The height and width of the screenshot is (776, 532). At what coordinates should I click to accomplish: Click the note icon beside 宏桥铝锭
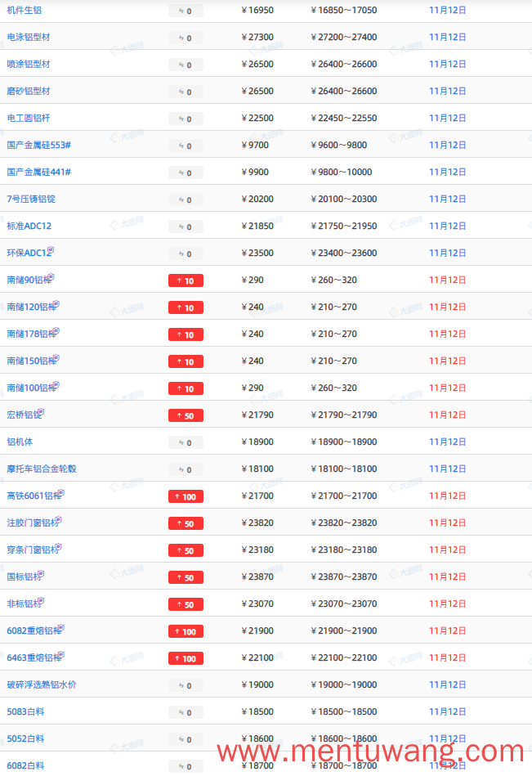click(x=41, y=412)
